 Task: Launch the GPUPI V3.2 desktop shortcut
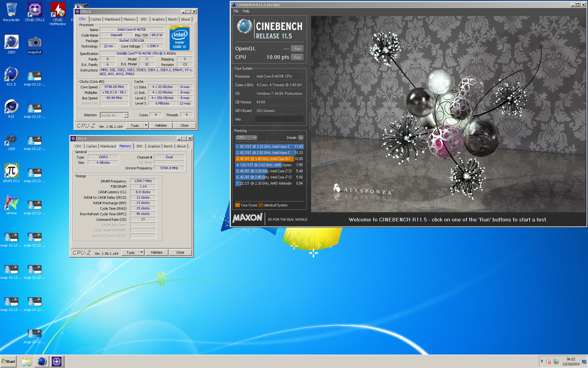11,173
